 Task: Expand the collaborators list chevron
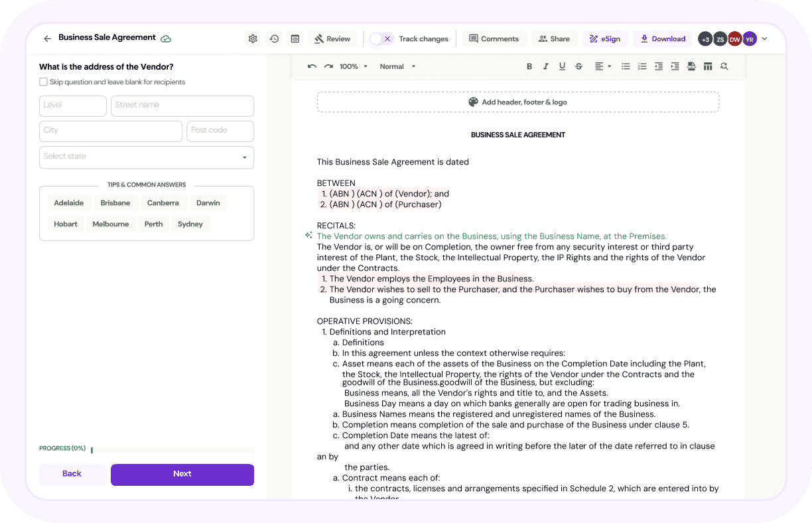tap(764, 39)
